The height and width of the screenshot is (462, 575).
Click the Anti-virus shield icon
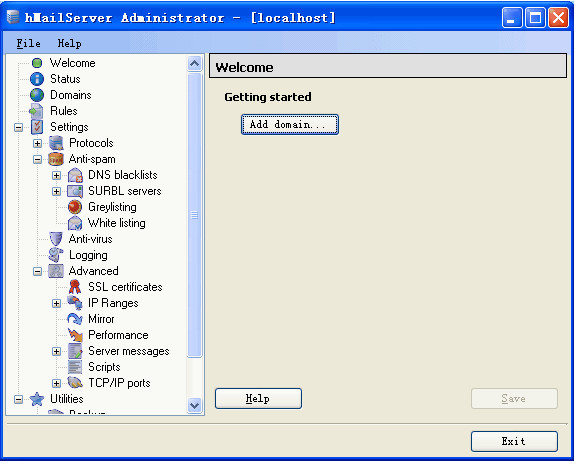(56, 239)
